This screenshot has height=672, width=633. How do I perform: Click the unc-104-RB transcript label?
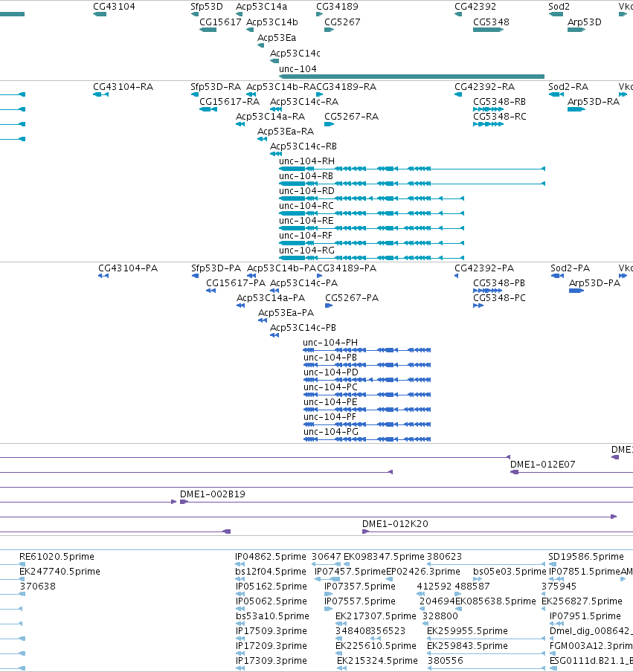[306, 175]
